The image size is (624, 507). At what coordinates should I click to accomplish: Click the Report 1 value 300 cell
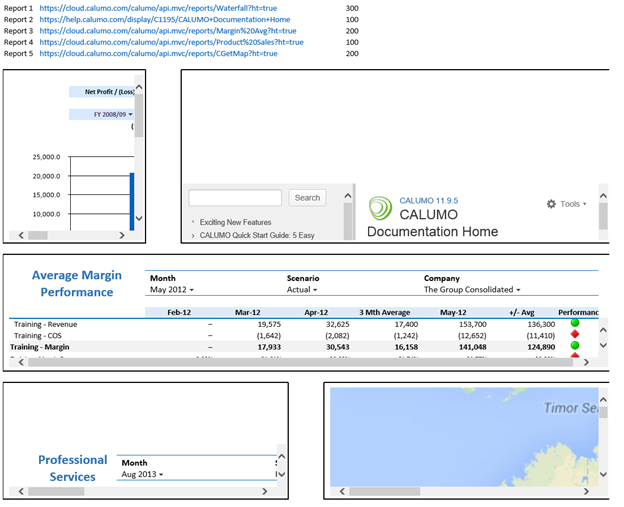pos(352,8)
